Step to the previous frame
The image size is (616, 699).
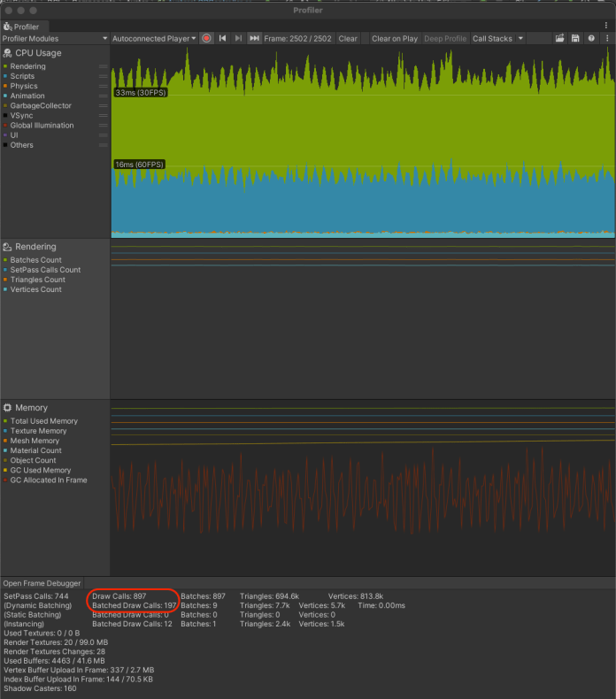pos(238,39)
